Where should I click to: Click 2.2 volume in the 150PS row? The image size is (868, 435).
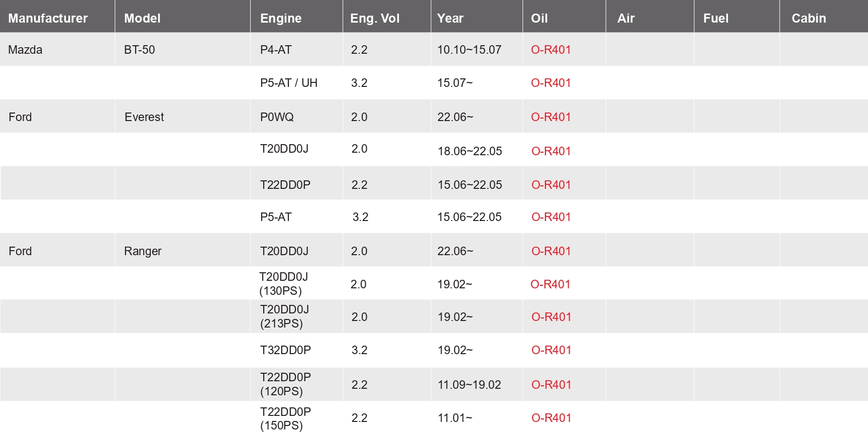[x=359, y=418]
